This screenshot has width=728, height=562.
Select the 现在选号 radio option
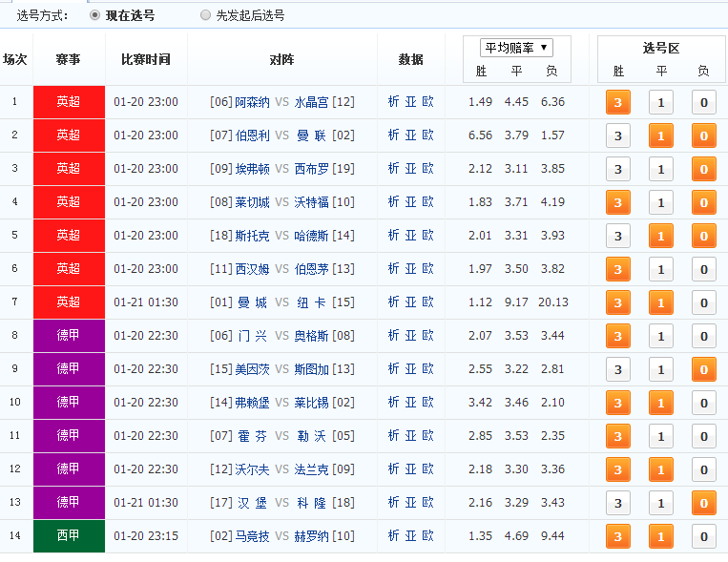click(x=94, y=15)
